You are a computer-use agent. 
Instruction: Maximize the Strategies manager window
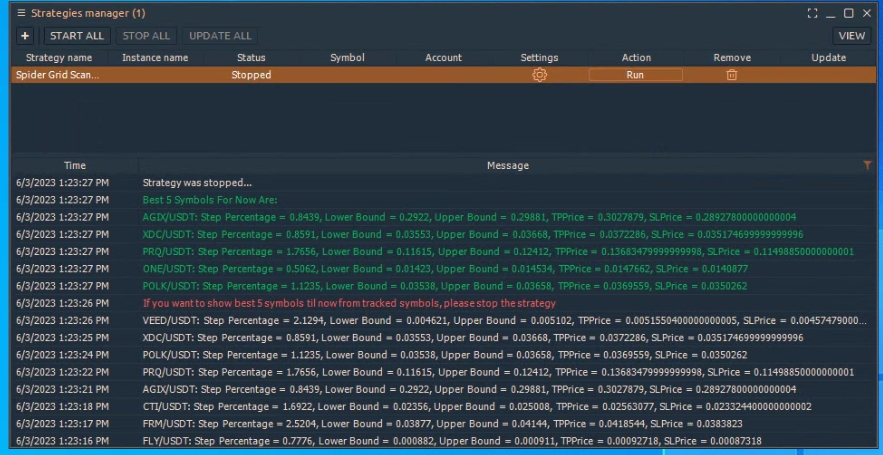point(848,13)
